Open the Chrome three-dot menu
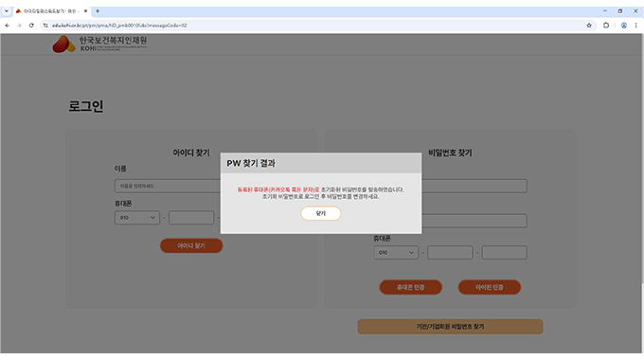 tap(635, 25)
